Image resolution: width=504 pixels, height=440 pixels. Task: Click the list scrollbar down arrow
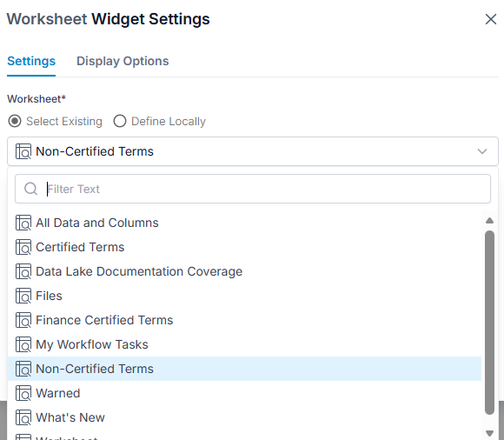pos(489,433)
